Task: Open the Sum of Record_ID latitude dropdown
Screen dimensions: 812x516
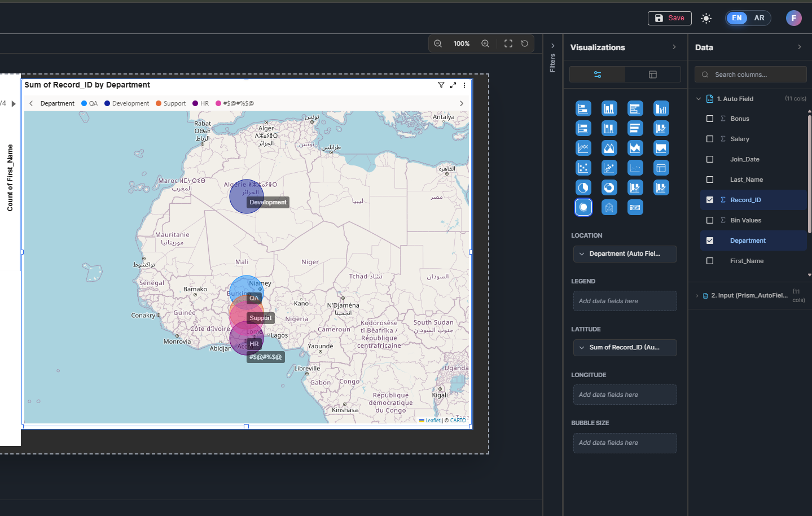Action: tap(625, 348)
